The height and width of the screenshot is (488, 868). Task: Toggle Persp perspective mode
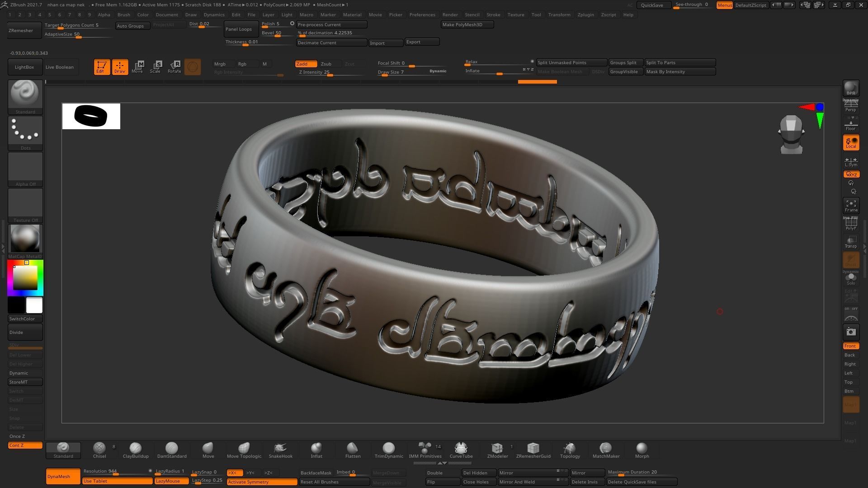point(851,106)
